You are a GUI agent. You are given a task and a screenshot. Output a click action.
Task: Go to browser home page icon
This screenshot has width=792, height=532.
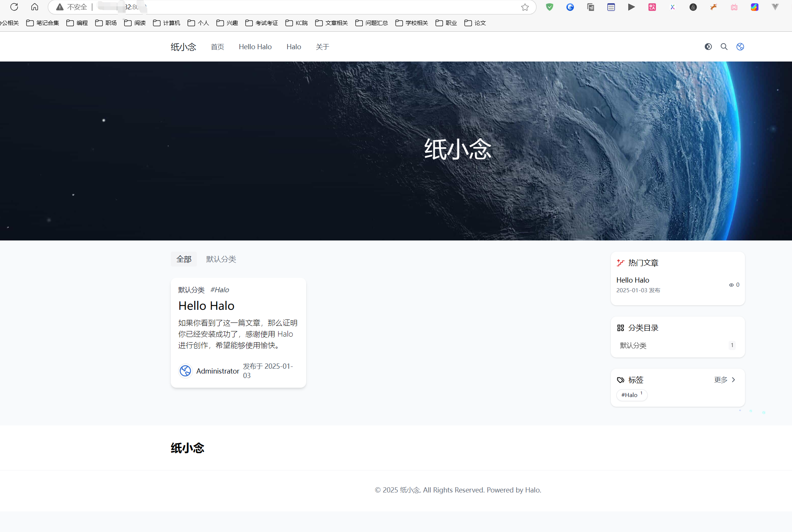35,7
